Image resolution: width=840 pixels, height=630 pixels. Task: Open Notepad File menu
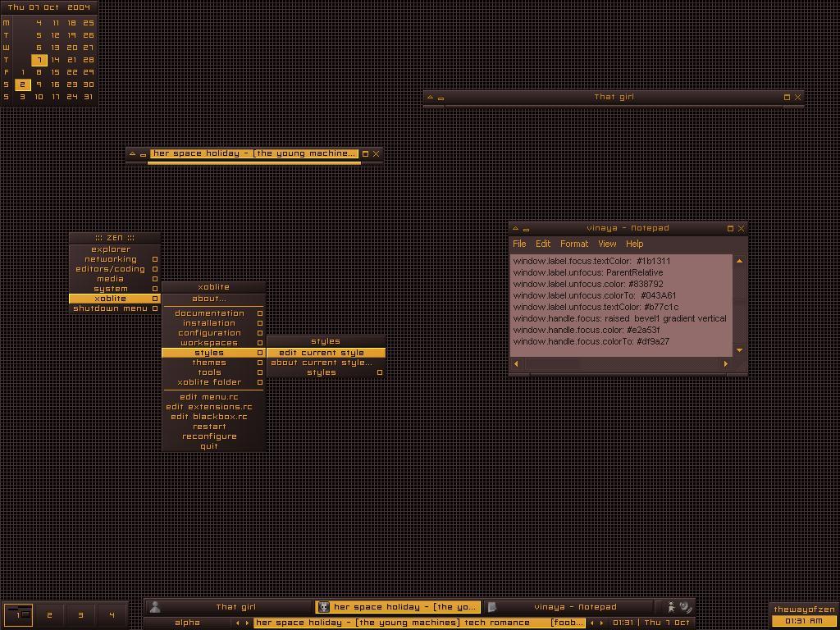tap(519, 244)
